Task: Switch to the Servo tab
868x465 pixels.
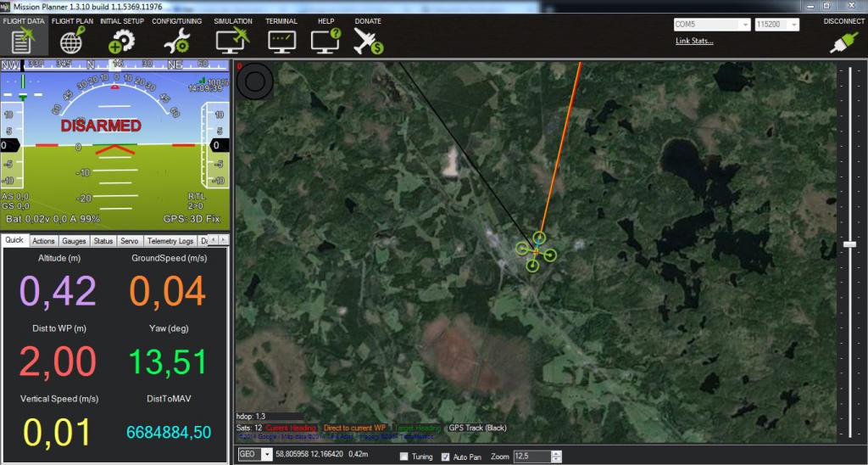Action: (130, 241)
